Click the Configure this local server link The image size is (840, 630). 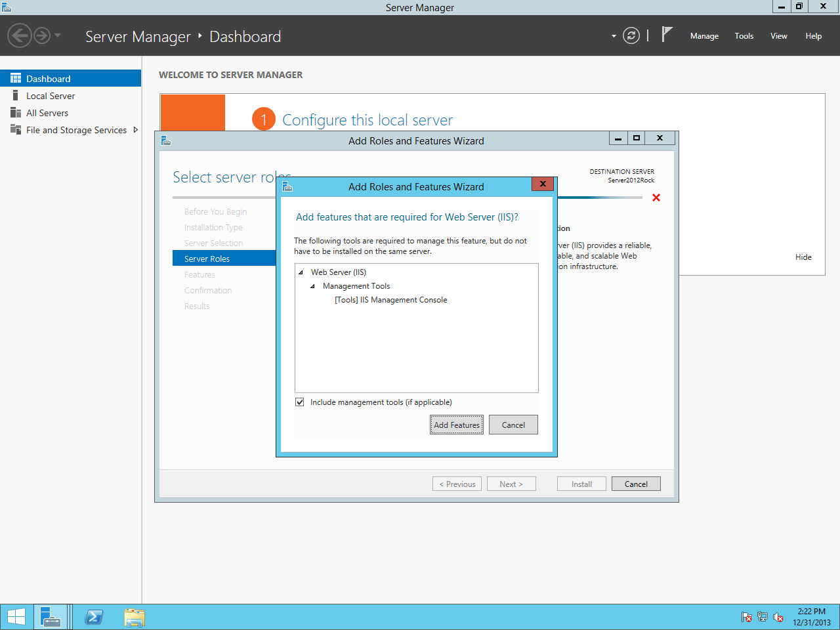click(x=367, y=120)
